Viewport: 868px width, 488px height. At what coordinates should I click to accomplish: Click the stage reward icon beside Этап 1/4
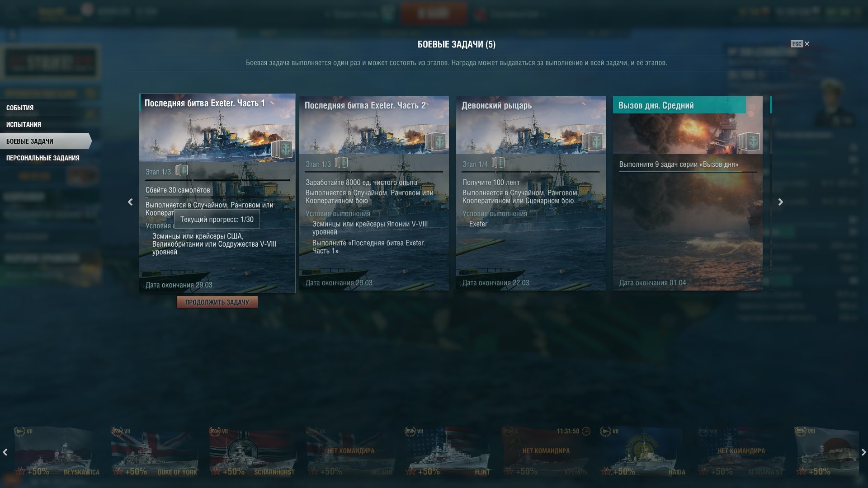click(498, 162)
